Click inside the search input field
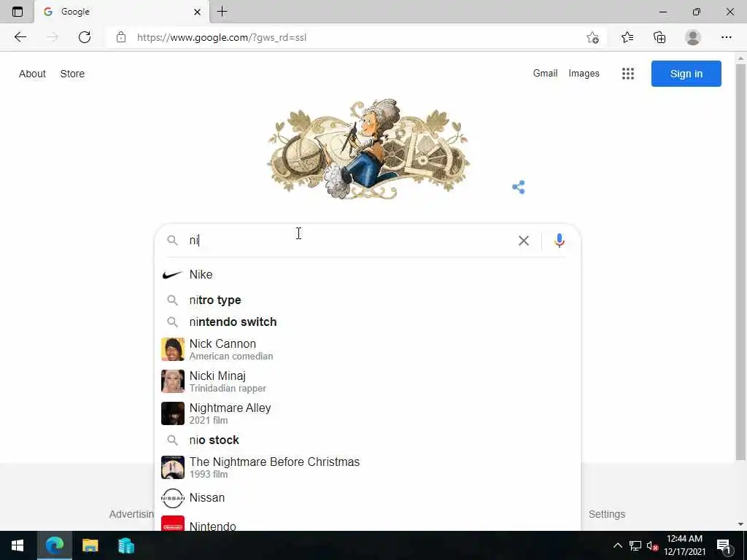 350,241
